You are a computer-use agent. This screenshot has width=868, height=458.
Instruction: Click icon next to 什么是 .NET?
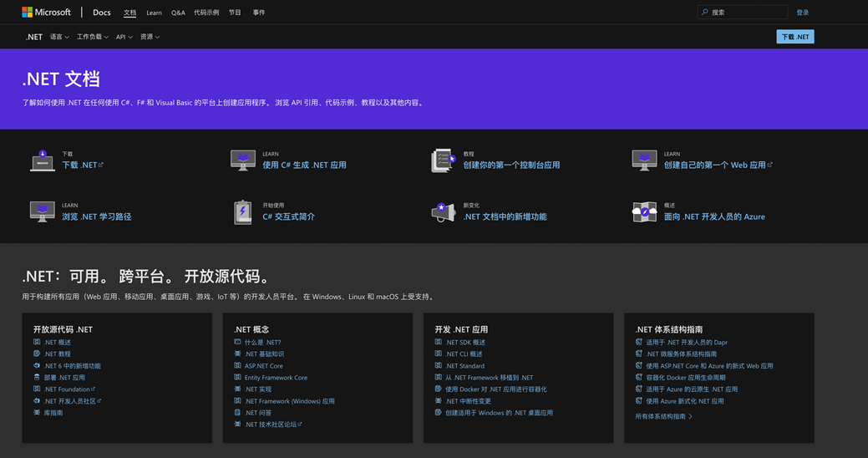(237, 343)
